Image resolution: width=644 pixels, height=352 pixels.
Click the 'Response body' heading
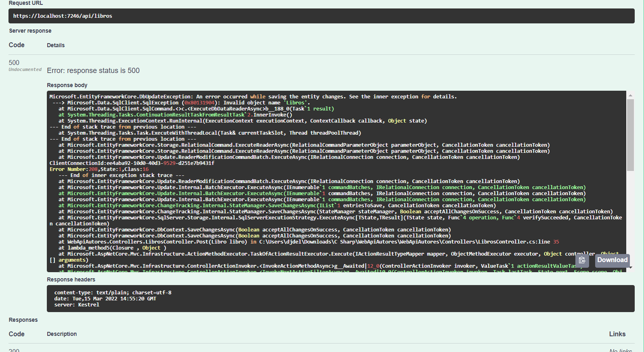(x=67, y=85)
